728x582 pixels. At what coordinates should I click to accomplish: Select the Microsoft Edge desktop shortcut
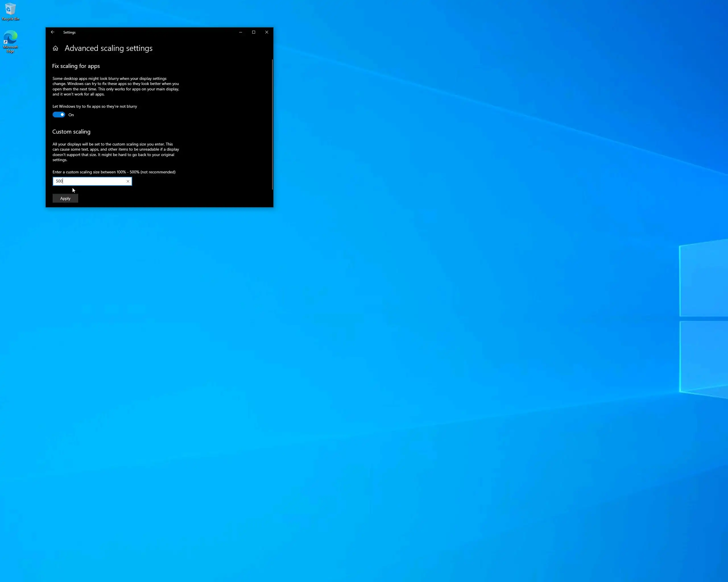(10, 37)
